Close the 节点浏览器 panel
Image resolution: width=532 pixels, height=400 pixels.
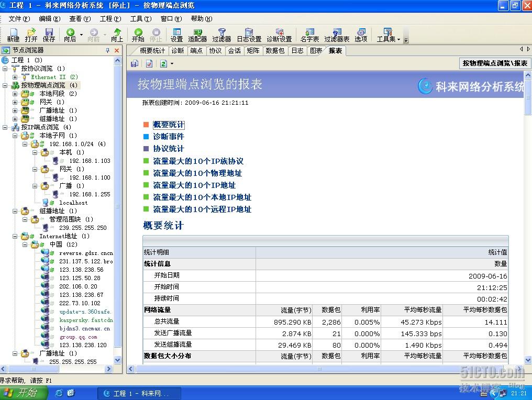pyautogui.click(x=117, y=50)
